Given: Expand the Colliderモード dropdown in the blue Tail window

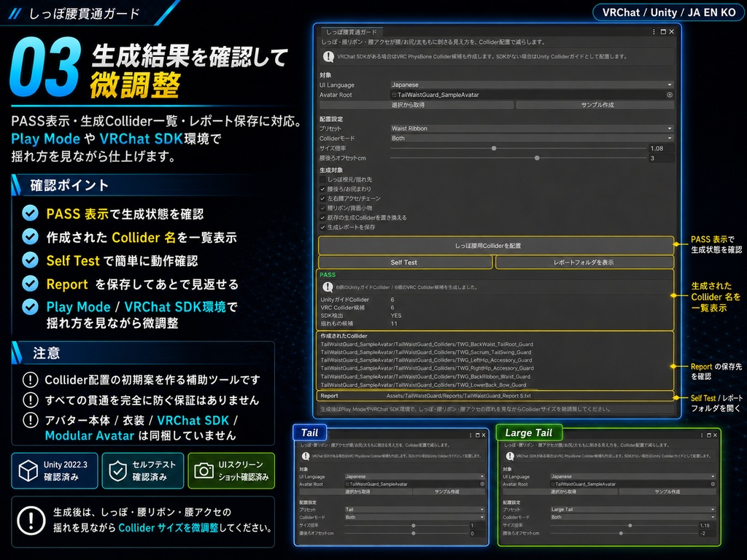Looking at the screenshot, I should point(414,517).
